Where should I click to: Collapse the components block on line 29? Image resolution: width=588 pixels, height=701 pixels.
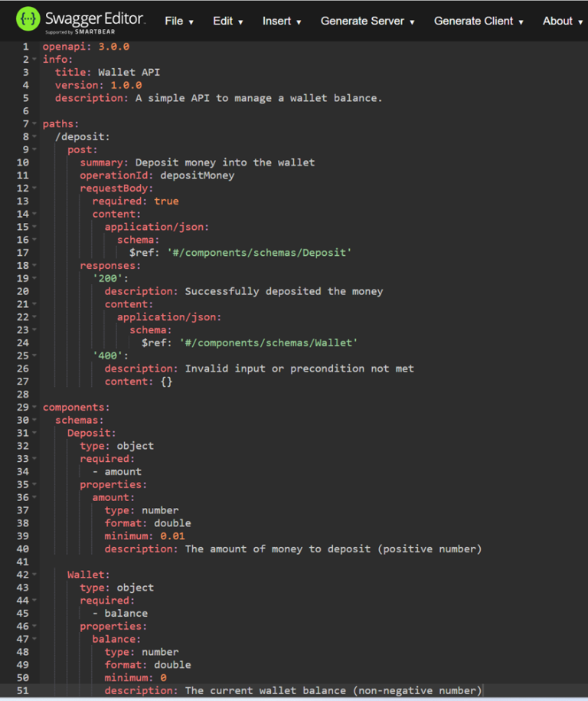pos(34,408)
